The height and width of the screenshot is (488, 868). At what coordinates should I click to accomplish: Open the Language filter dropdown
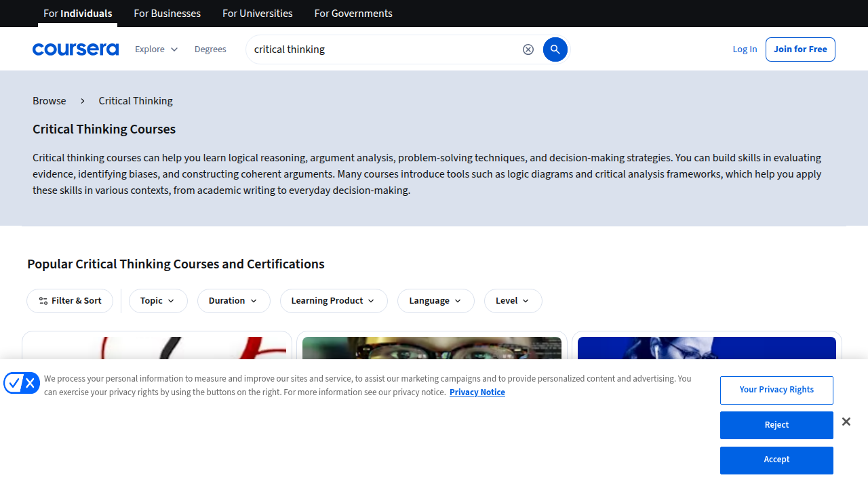pos(436,301)
